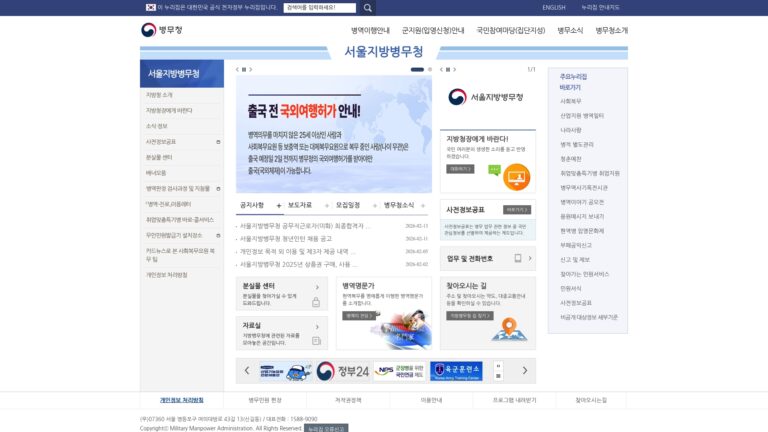Go to next main banner slide
This screenshot has width=768, height=432.
tap(251, 70)
